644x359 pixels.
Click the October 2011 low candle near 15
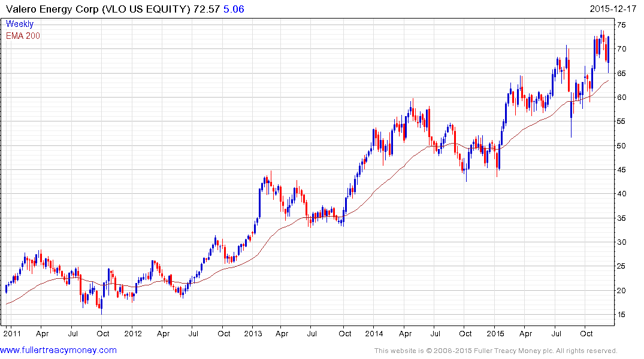[101, 305]
